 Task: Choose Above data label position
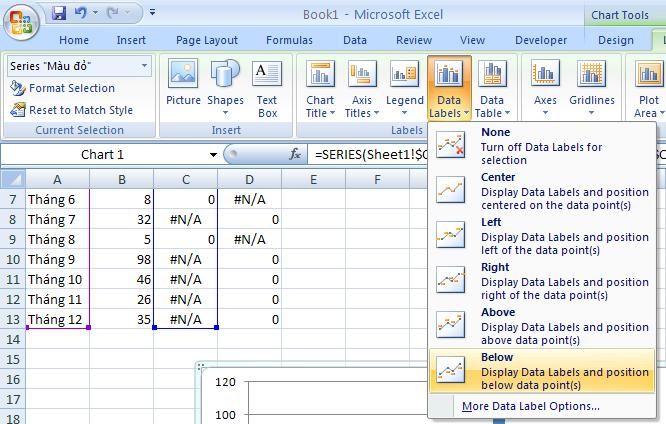[x=541, y=326]
